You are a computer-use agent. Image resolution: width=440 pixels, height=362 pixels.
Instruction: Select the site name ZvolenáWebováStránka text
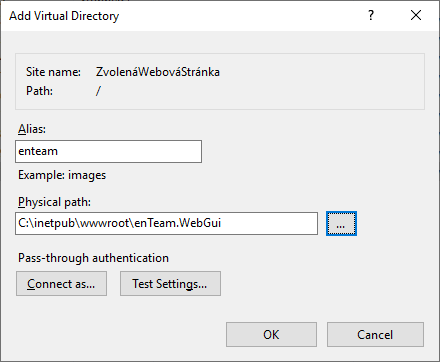coord(158,72)
